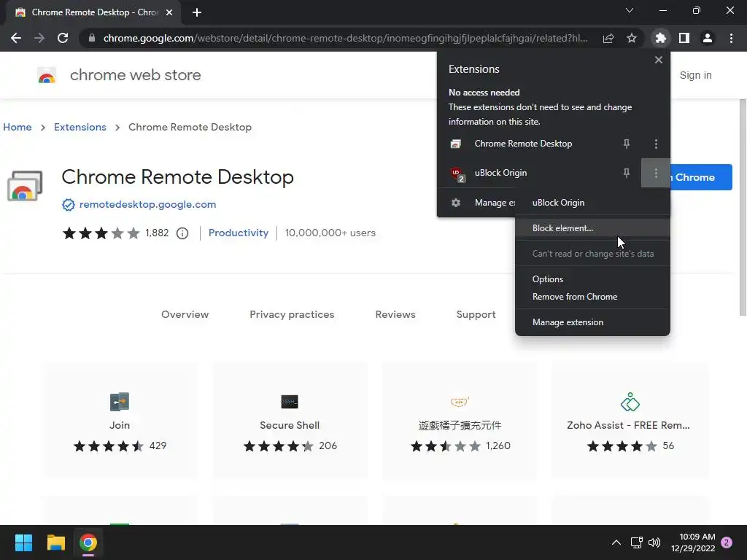Click the verified publisher badge icon
Screen dimensions: 747x560
click(69, 205)
